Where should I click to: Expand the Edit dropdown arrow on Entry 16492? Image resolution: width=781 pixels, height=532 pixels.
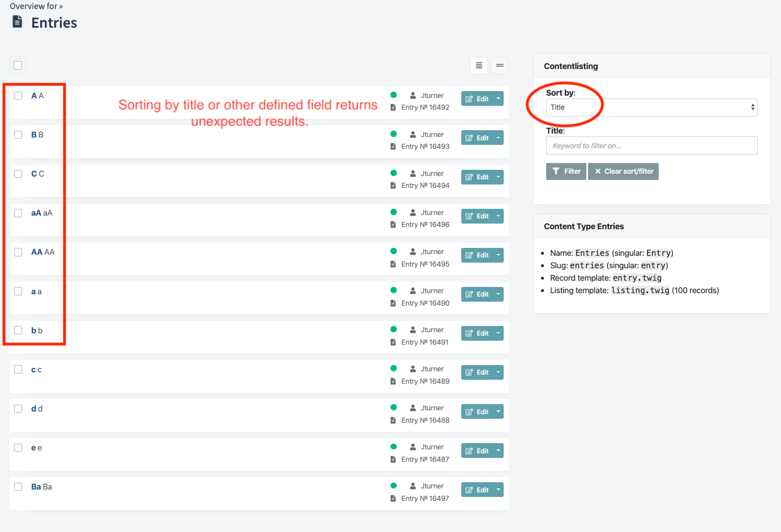497,98
